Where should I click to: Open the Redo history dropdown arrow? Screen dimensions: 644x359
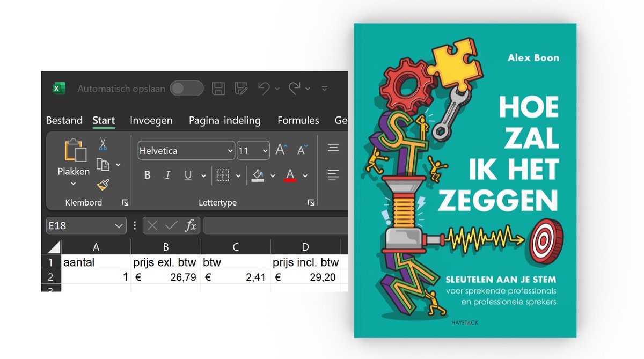308,89
